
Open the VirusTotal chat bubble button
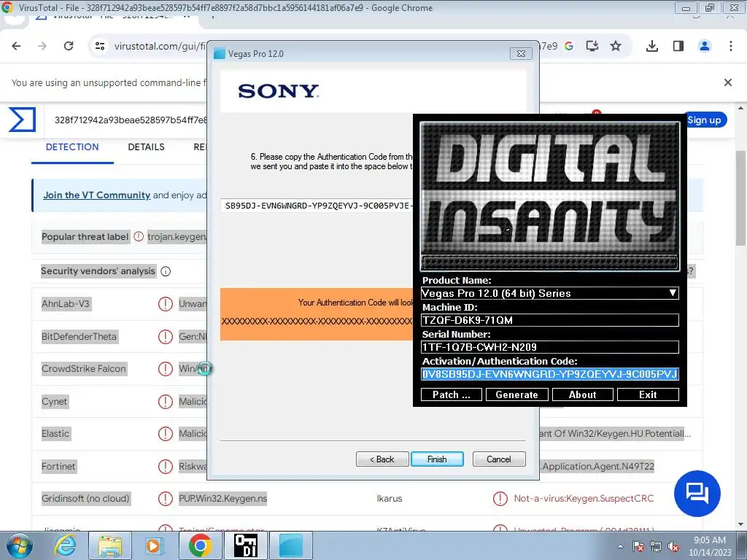(697, 494)
